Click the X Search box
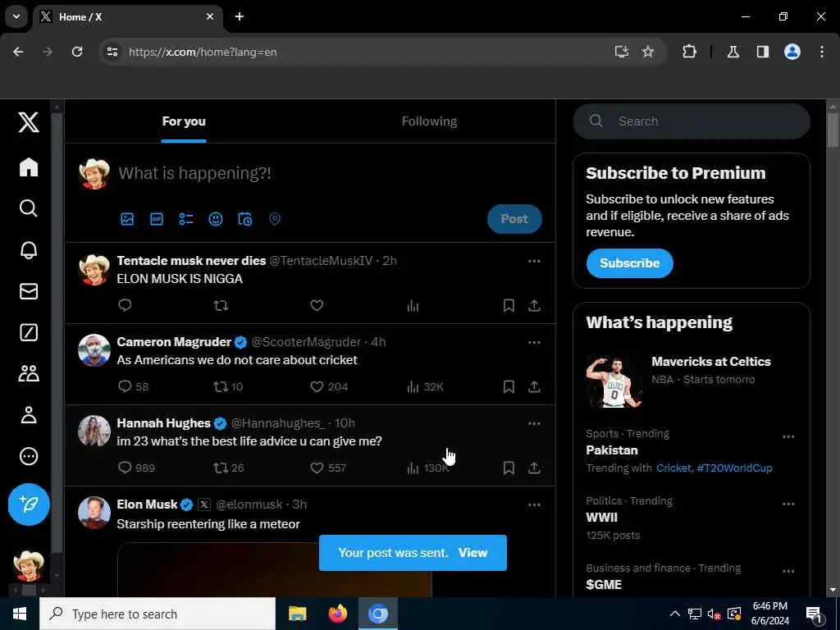Screen dimensions: 840x630 click(x=691, y=121)
